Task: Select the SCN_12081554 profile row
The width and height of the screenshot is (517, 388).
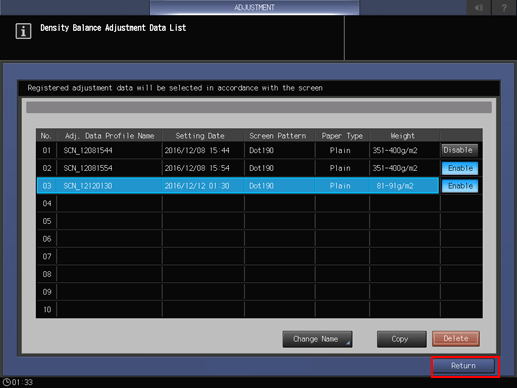Action: click(238, 168)
